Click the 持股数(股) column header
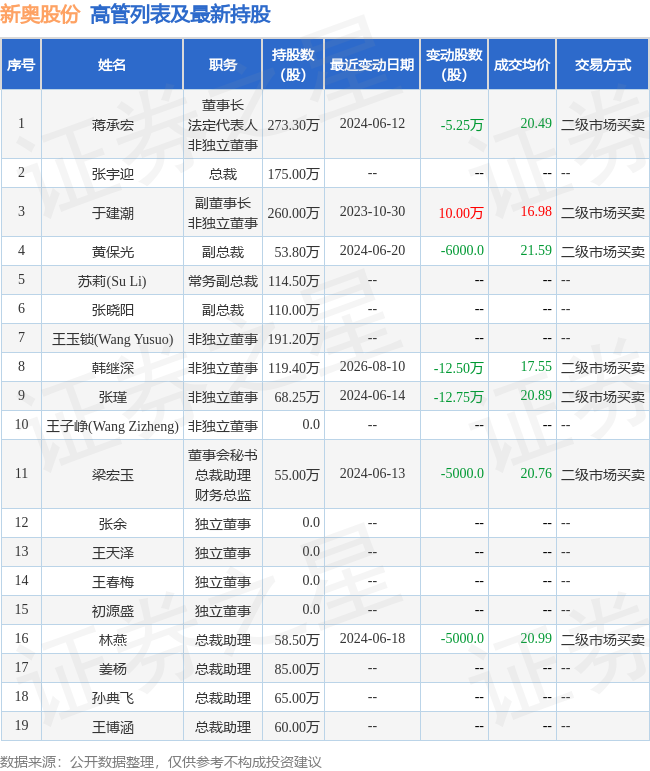Viewport: 650px width, 771px height. 293,64
